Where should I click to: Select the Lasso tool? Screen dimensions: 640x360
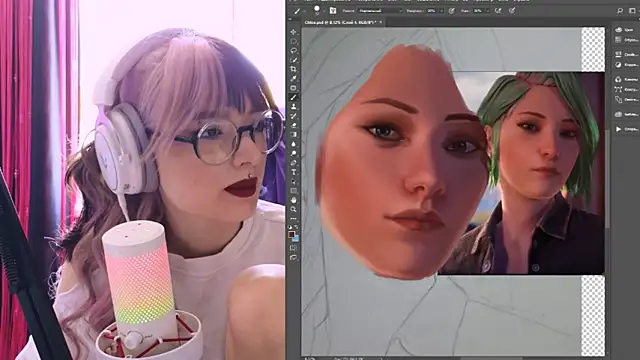coord(293,51)
